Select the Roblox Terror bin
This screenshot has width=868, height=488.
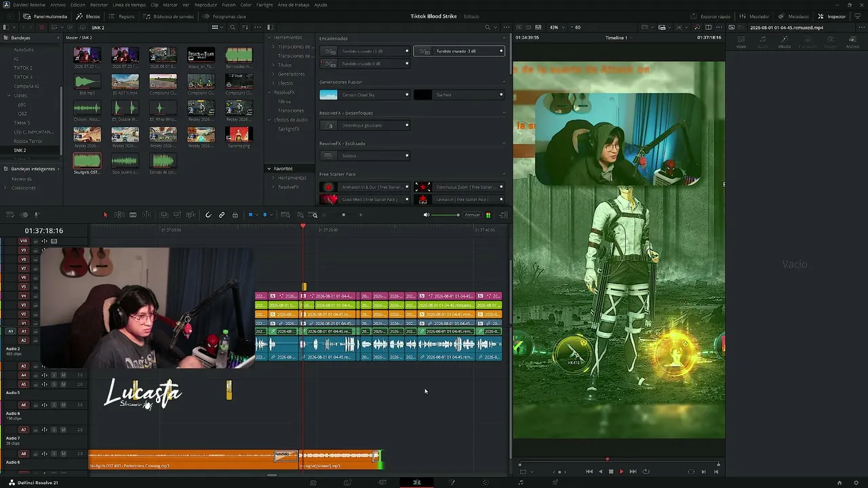(x=28, y=141)
